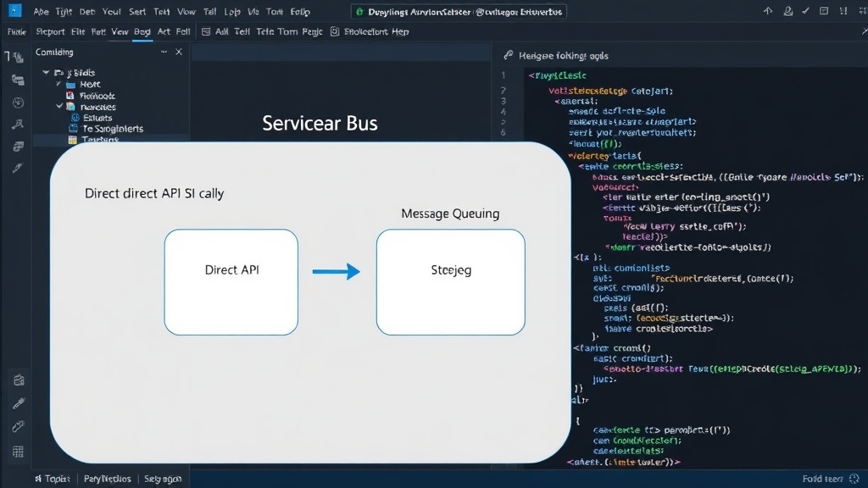Open the user account icon in title bar
Viewport: 868px width, 488px height.
787,11
